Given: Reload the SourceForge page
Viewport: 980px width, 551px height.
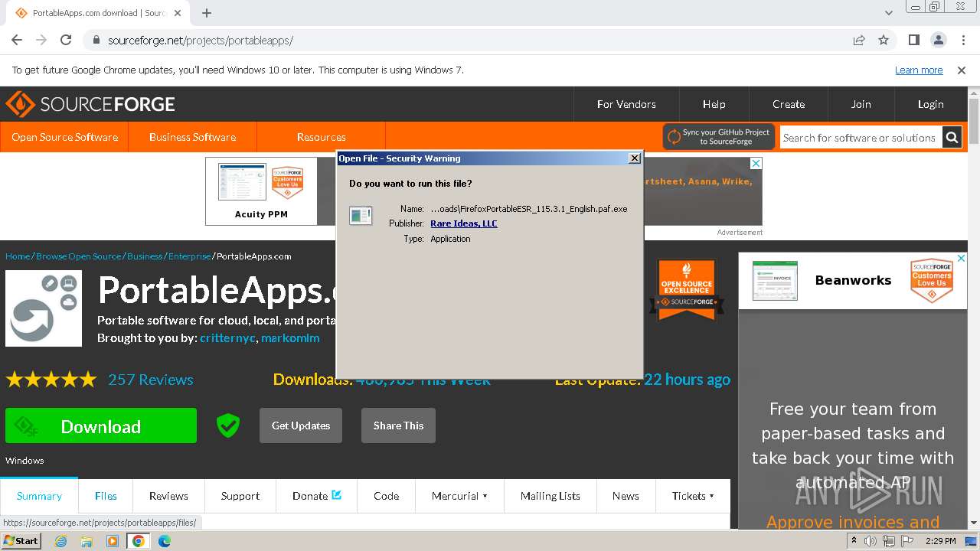Looking at the screenshot, I should point(66,40).
